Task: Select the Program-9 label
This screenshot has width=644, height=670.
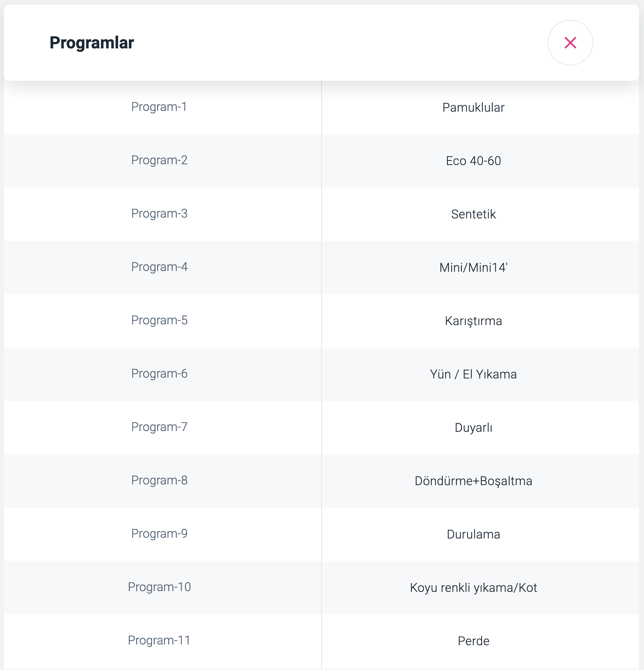Action: [x=159, y=534]
